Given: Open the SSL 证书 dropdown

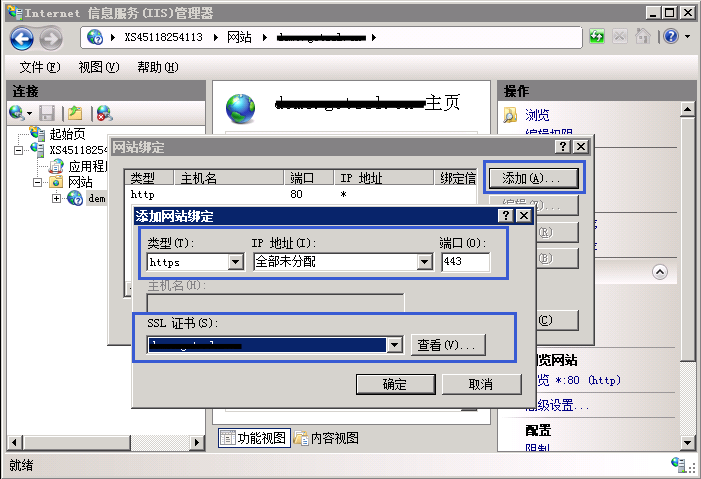Looking at the screenshot, I should 394,345.
